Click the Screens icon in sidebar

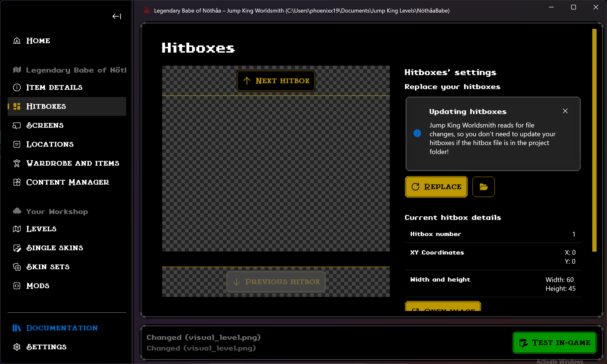click(17, 126)
